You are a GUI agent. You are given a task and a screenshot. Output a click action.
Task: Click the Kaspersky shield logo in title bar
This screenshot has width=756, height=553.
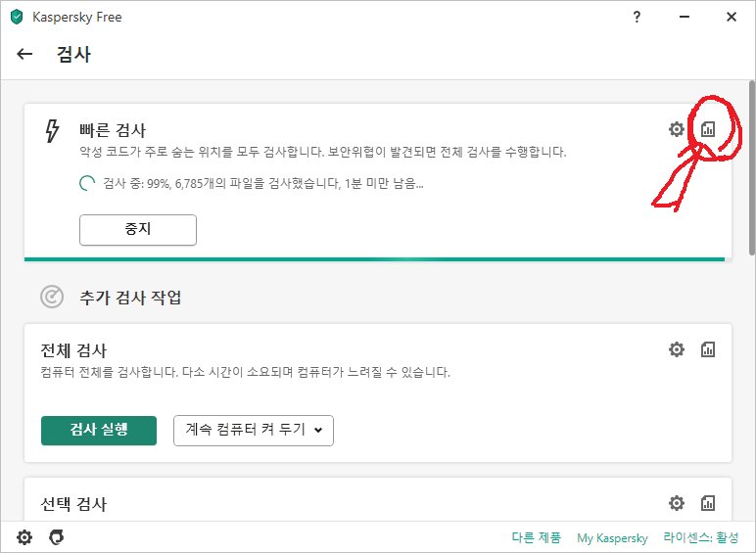click(x=17, y=17)
